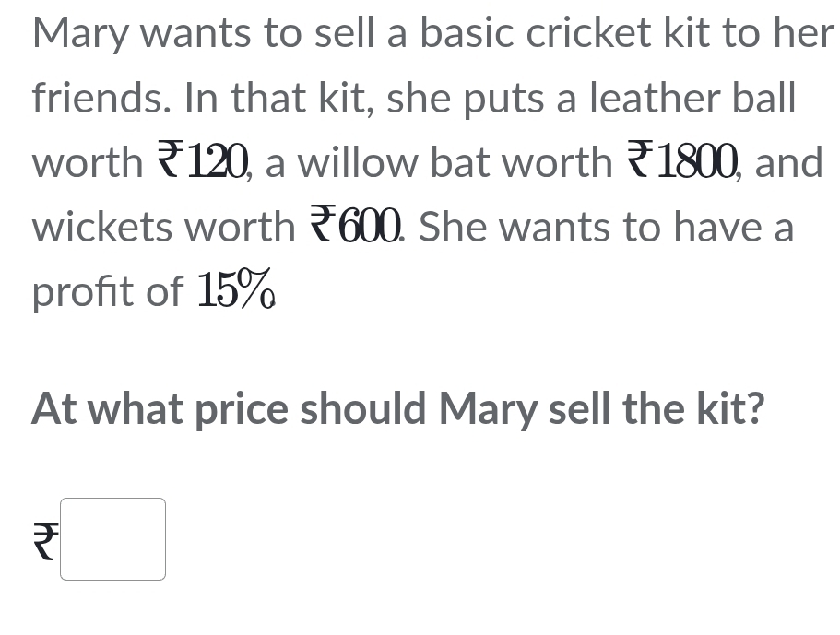The width and height of the screenshot is (840, 635).
Task: Click the 15% profit value
Action: click(237, 291)
